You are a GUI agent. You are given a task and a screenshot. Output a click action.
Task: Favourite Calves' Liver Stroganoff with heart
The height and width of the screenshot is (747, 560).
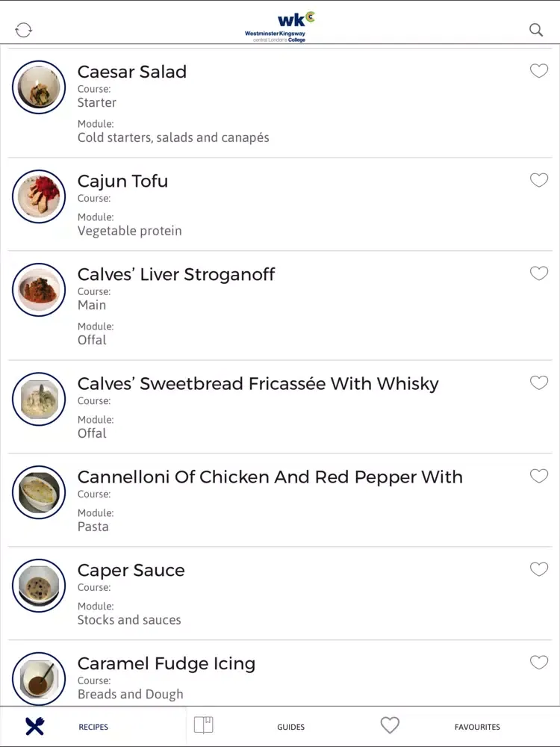point(539,273)
